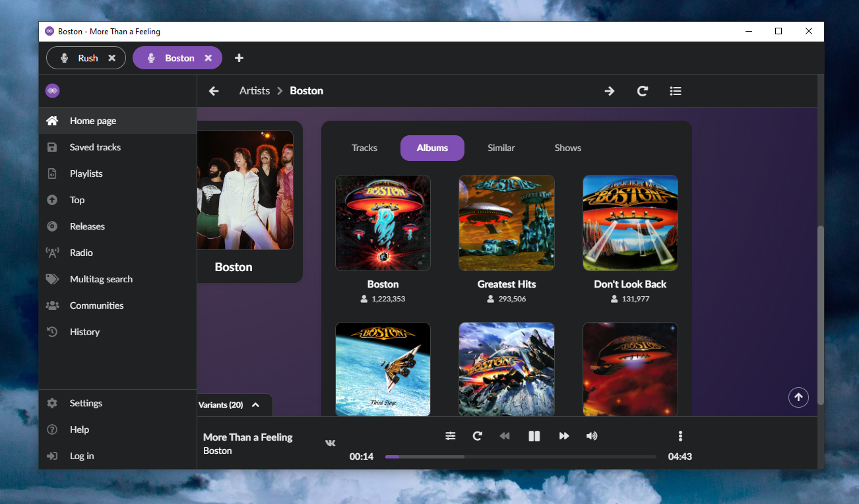Click the VK source icon
The image size is (859, 504).
[331, 443]
